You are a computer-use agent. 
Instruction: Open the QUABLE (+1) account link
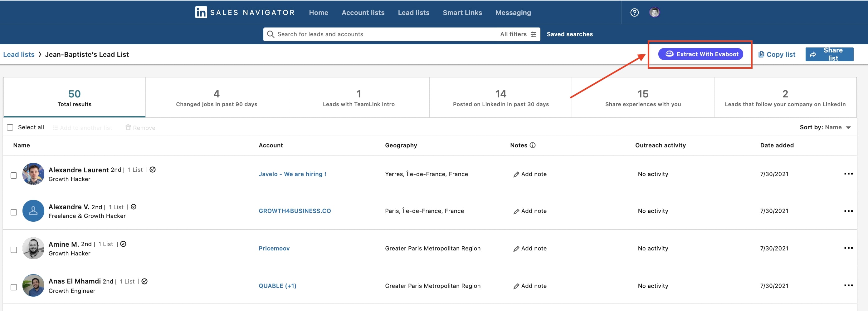tap(277, 286)
